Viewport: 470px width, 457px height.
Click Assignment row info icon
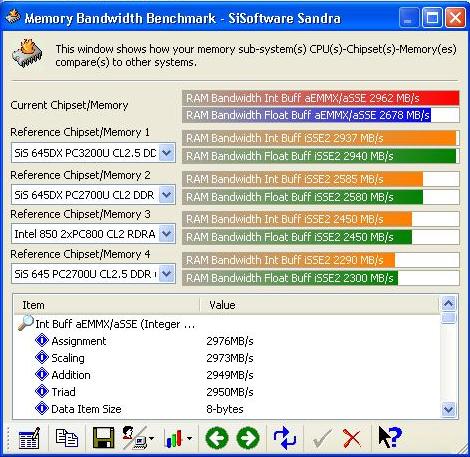click(x=42, y=341)
